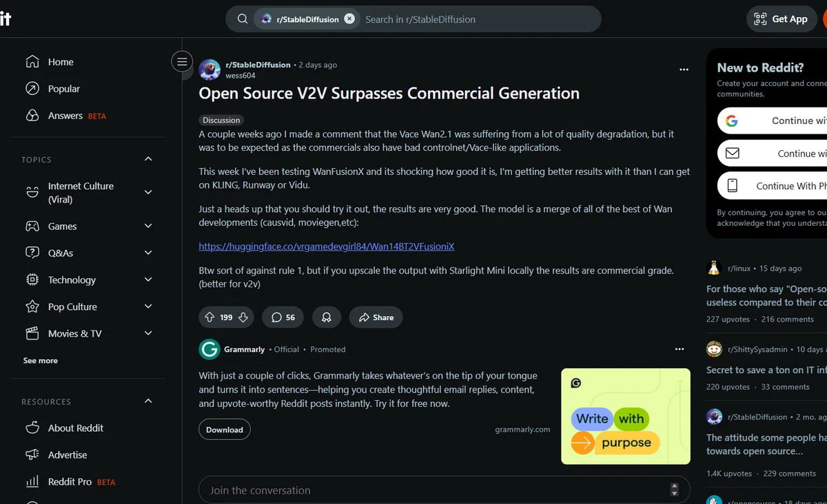Click the Write with purpose ad image
The width and height of the screenshot is (827, 504).
tap(626, 417)
